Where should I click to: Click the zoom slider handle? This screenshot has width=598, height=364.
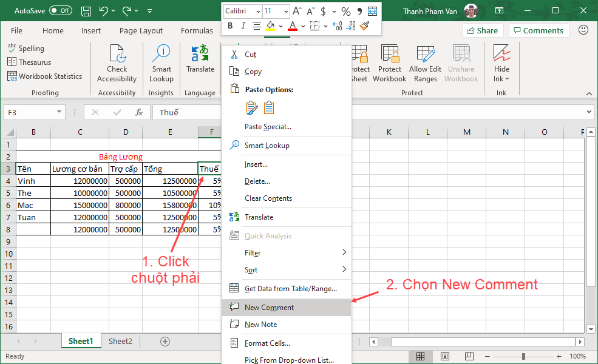coord(524,356)
